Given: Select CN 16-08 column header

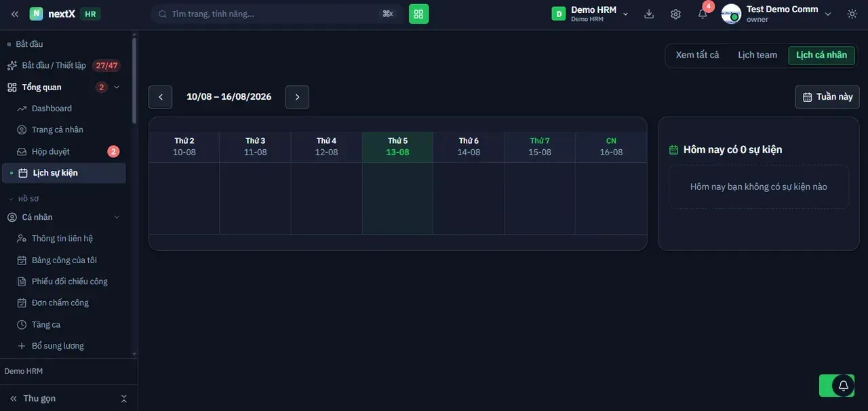Looking at the screenshot, I should 611,146.
